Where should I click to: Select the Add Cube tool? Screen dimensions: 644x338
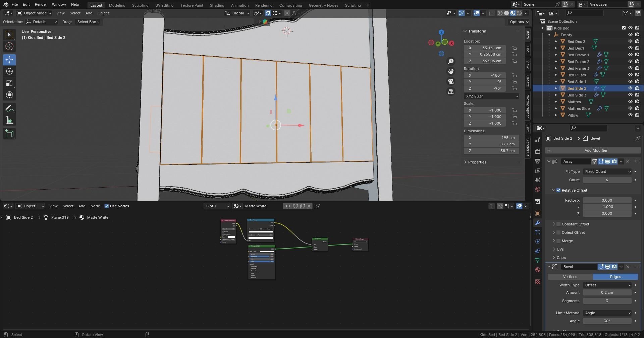point(9,134)
